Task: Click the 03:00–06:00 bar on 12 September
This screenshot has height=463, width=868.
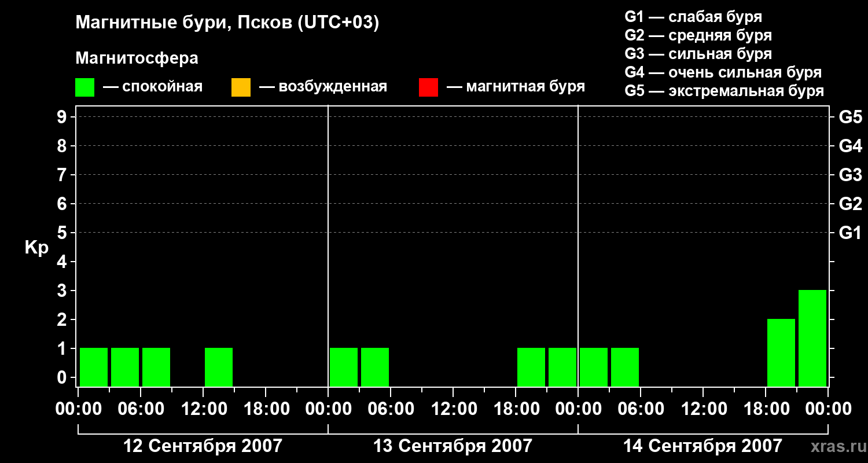Action: point(125,367)
